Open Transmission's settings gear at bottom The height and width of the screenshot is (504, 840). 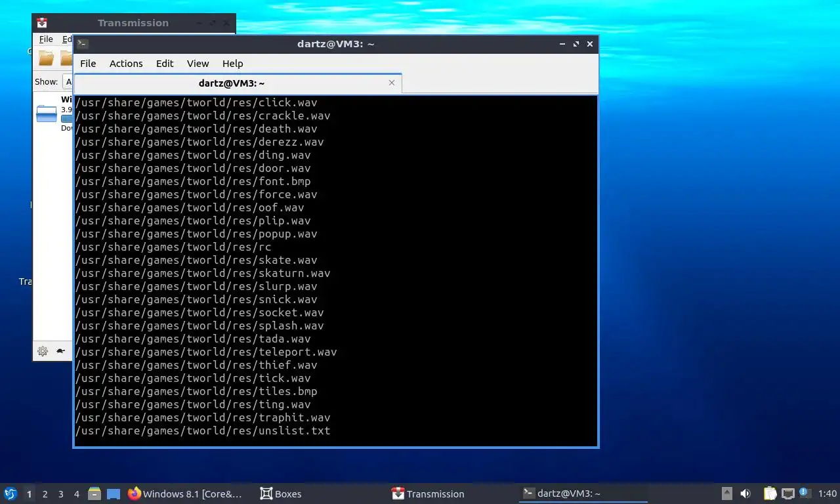[43, 351]
